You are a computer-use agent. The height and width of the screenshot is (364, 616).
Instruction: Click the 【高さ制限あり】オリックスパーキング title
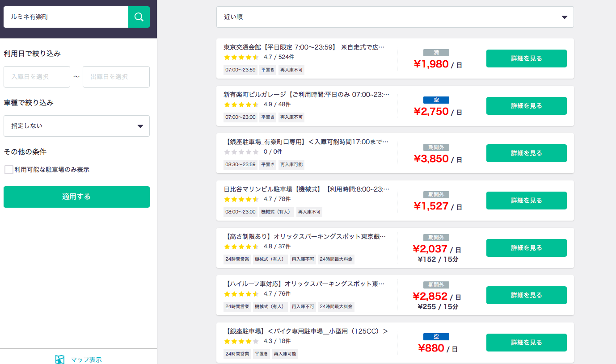click(305, 237)
